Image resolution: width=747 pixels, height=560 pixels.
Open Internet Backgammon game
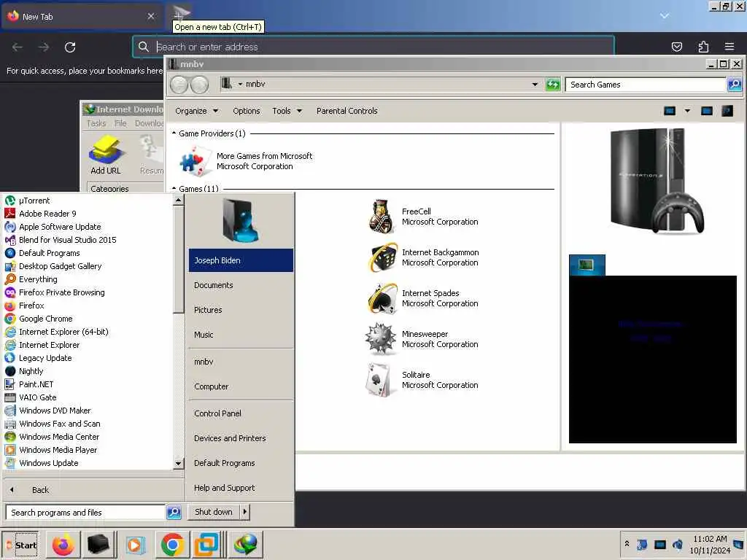point(424,257)
